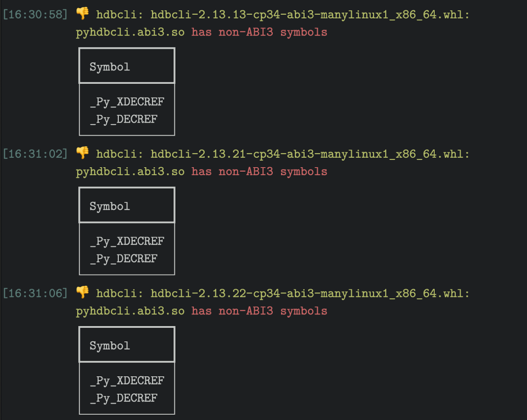Click _Py_DECREF in the 2.13.22 table
Image resolution: width=527 pixels, height=420 pixels.
coord(124,398)
